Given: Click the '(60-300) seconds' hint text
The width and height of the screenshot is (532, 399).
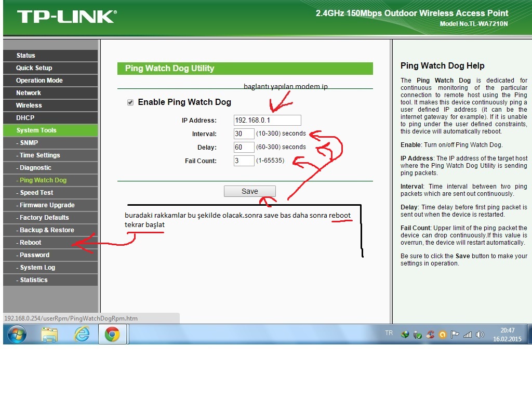Looking at the screenshot, I should (x=281, y=147).
